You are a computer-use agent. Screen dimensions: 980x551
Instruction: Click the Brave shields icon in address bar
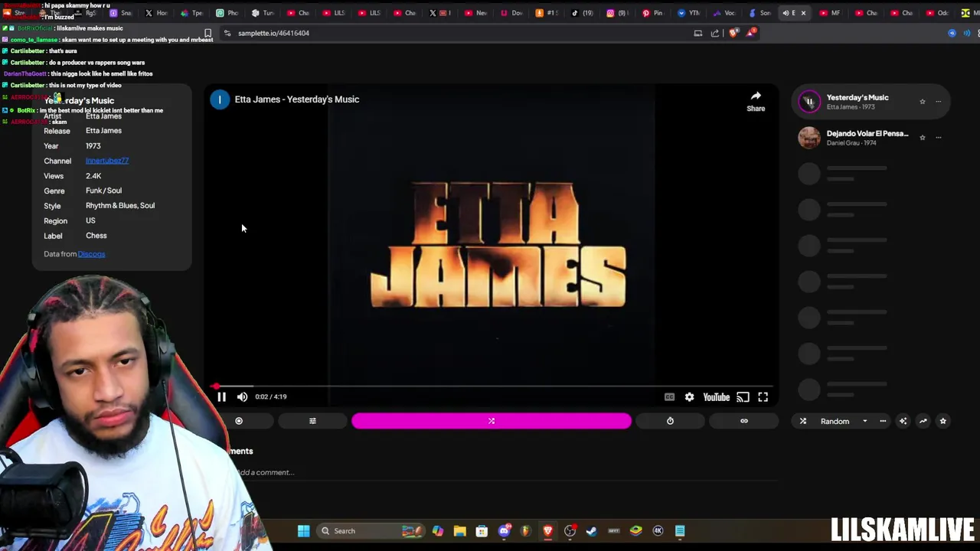point(733,33)
